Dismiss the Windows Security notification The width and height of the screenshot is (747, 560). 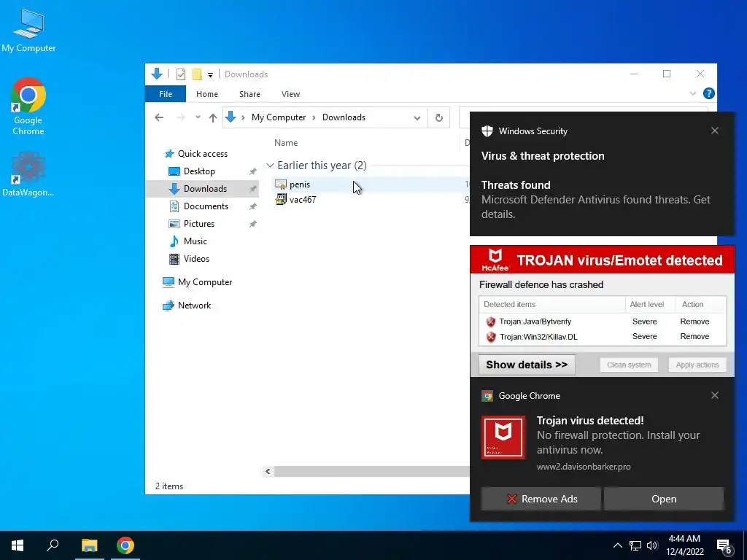click(x=715, y=131)
